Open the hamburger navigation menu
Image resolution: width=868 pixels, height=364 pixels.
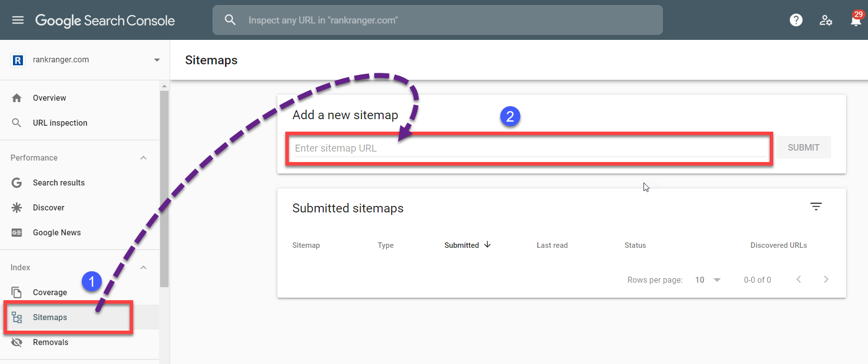(18, 20)
